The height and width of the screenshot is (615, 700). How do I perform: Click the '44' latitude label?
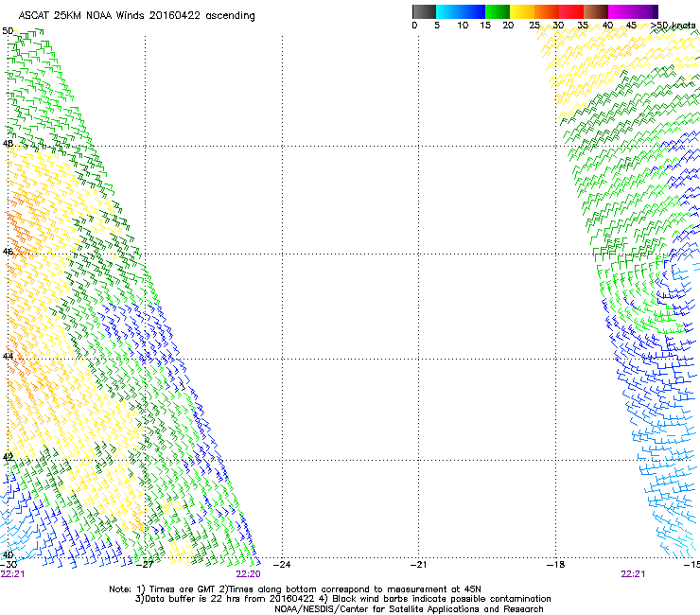[8, 357]
